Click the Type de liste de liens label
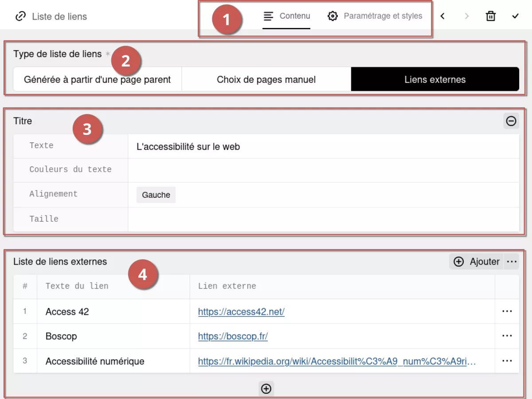The width and height of the screenshot is (532, 399). [x=58, y=54]
